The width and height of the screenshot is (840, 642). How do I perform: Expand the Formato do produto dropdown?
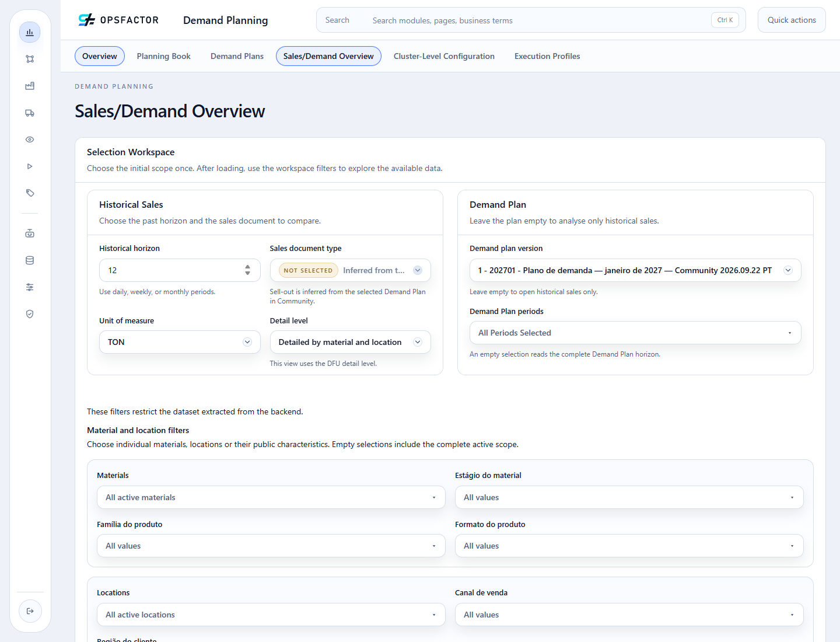629,546
